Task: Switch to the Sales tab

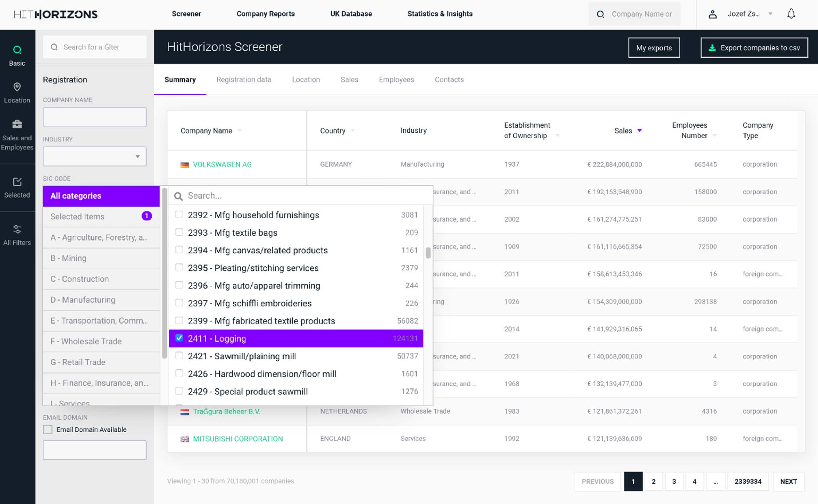Action: 349,80
